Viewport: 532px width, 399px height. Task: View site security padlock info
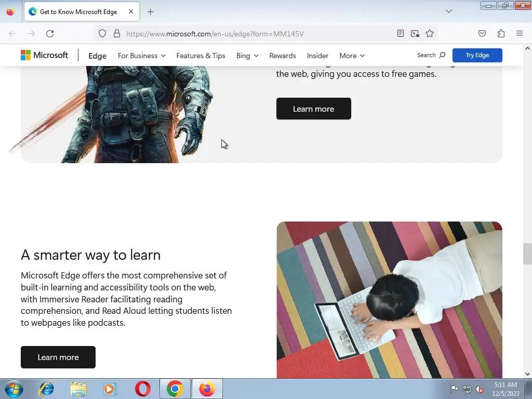(x=117, y=34)
